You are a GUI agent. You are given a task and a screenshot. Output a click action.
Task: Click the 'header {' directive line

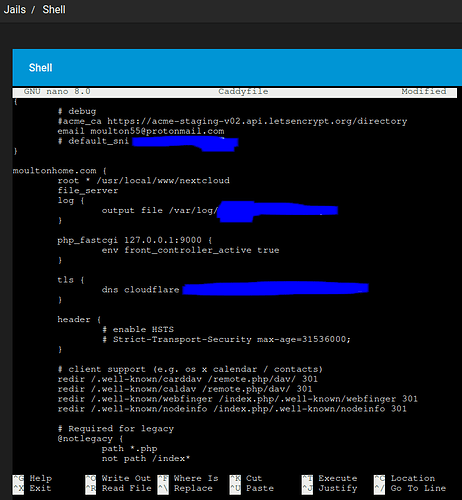79,320
